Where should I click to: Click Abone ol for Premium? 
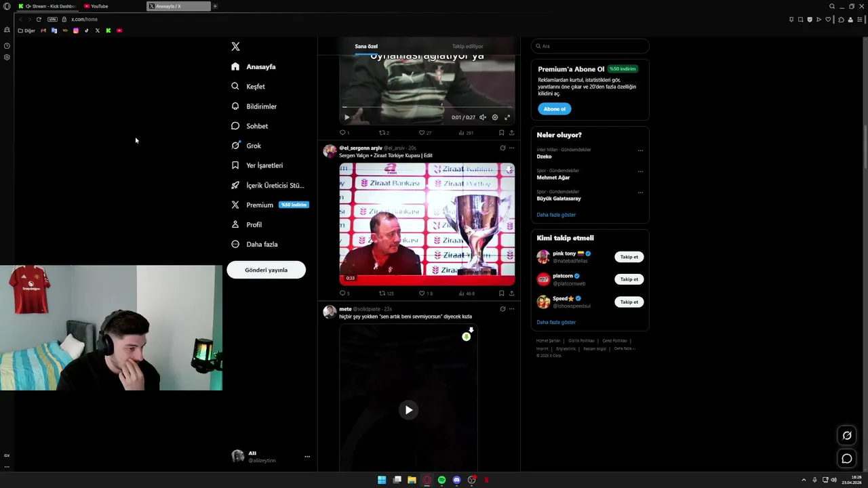(x=555, y=109)
